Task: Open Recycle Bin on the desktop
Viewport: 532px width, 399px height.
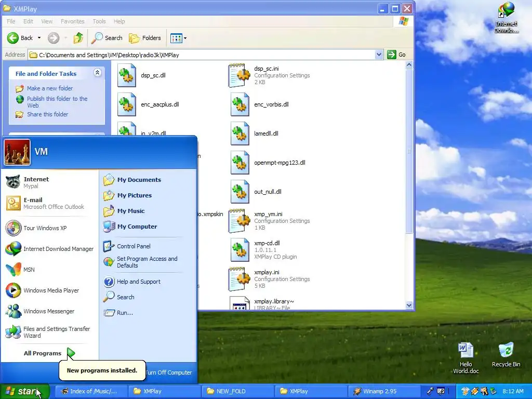Action: coord(506,354)
